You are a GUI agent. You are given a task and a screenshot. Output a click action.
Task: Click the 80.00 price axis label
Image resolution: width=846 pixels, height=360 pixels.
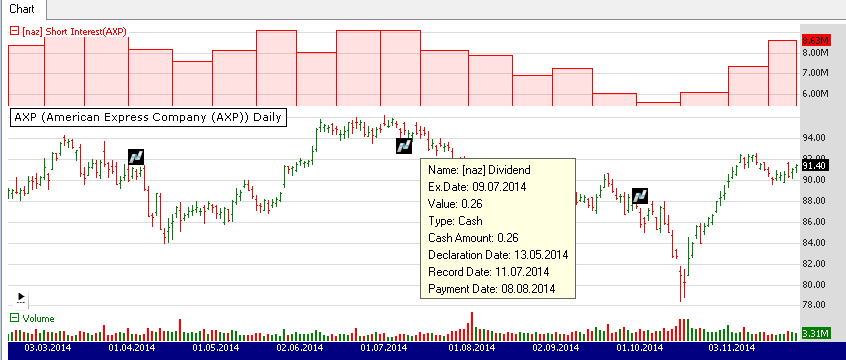click(x=814, y=284)
